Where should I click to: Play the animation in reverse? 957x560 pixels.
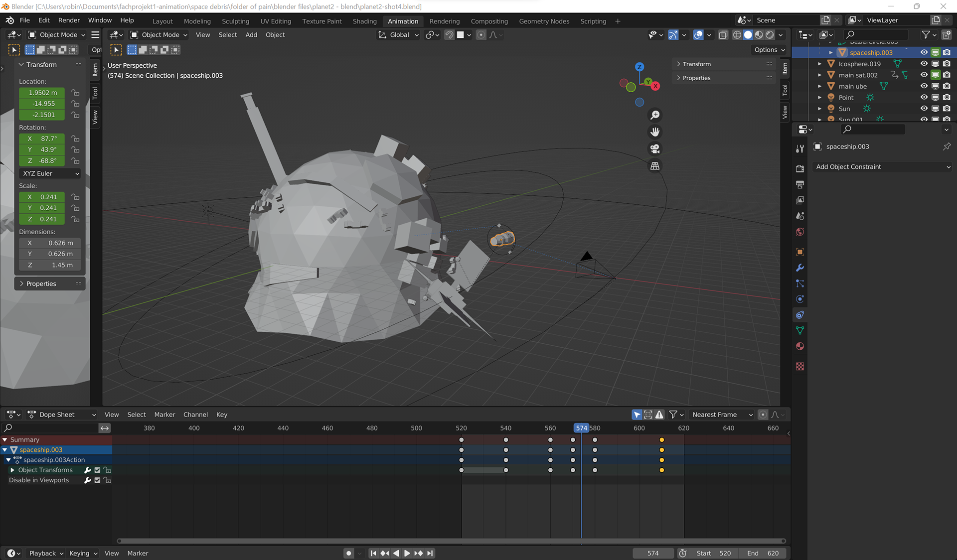pyautogui.click(x=396, y=553)
